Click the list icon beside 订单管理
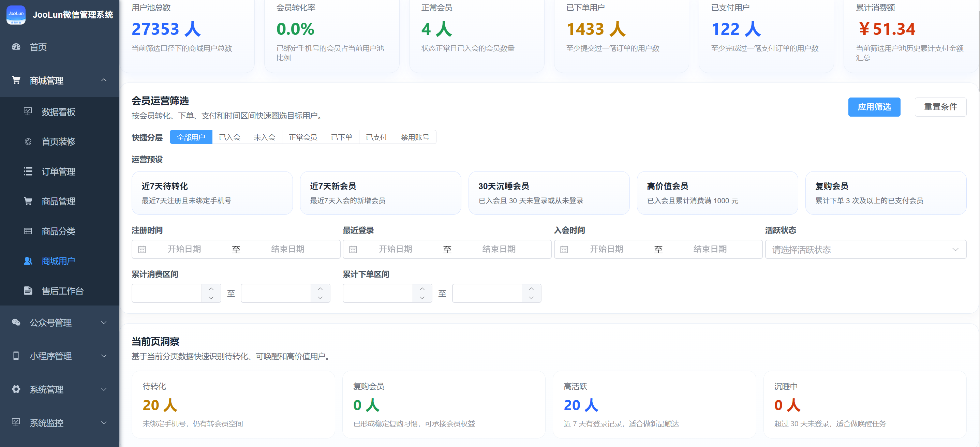 click(28, 171)
